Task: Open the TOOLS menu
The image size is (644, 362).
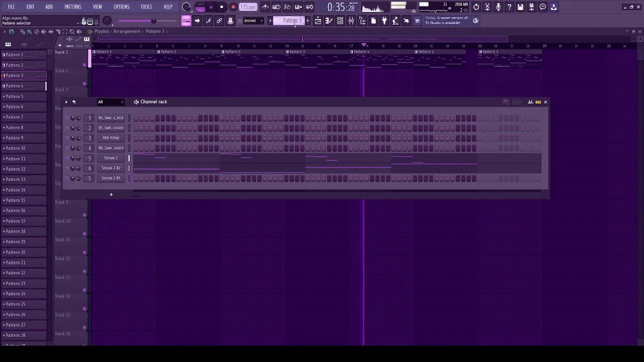Action: 146,7
